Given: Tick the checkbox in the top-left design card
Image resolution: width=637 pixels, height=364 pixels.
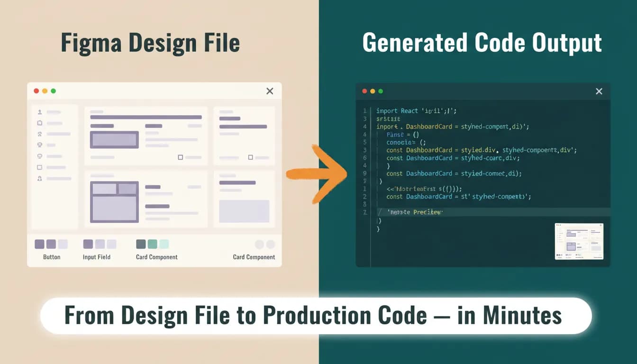Looking at the screenshot, I should 180,157.
